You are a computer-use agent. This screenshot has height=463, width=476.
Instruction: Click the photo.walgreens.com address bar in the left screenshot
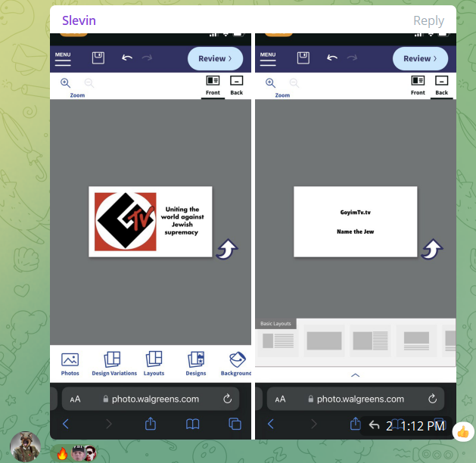click(151, 399)
